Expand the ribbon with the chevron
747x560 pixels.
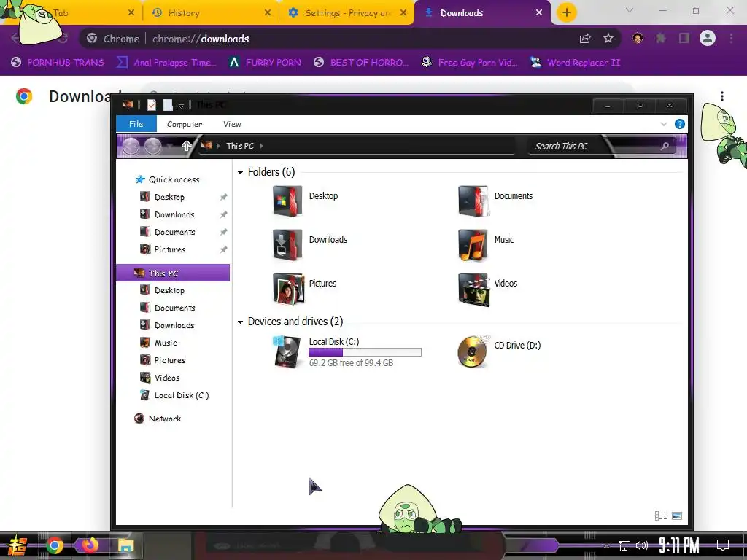664,124
